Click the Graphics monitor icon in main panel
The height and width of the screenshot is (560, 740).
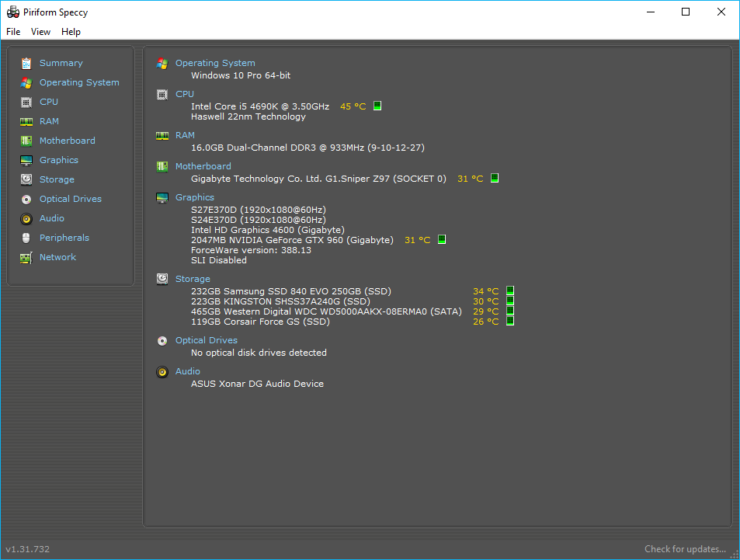pos(162,198)
